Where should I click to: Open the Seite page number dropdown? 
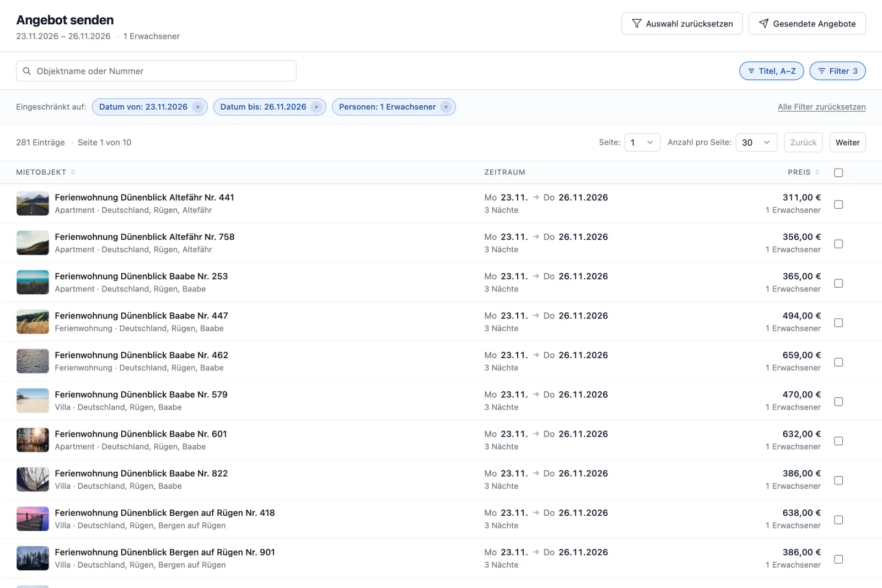pos(642,142)
